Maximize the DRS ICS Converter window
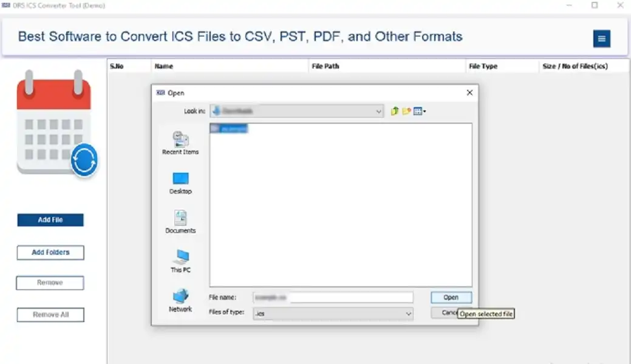 595,5
